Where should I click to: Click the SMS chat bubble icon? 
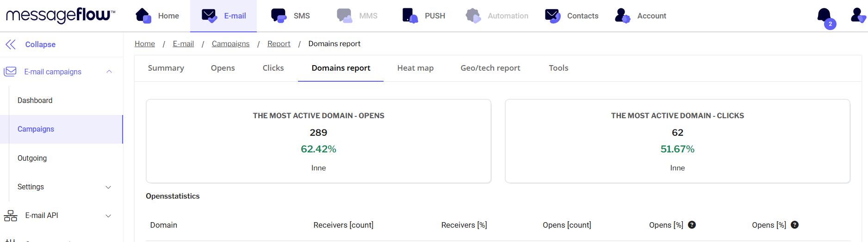279,16
